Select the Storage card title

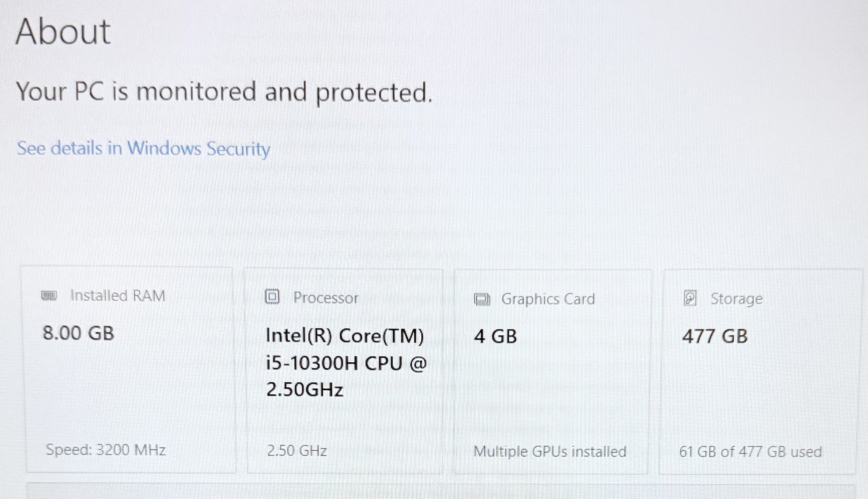click(x=736, y=299)
